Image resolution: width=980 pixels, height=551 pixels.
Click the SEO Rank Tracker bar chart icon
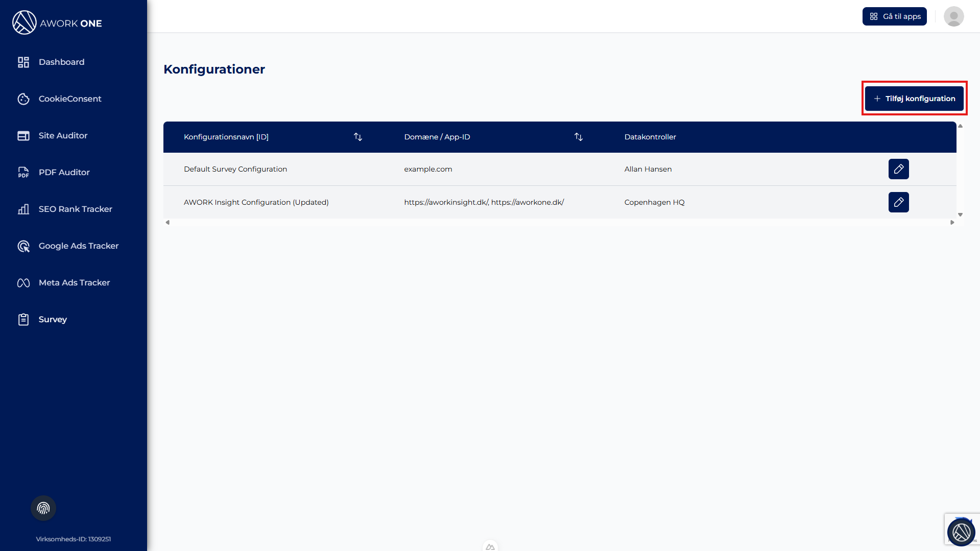[23, 209]
